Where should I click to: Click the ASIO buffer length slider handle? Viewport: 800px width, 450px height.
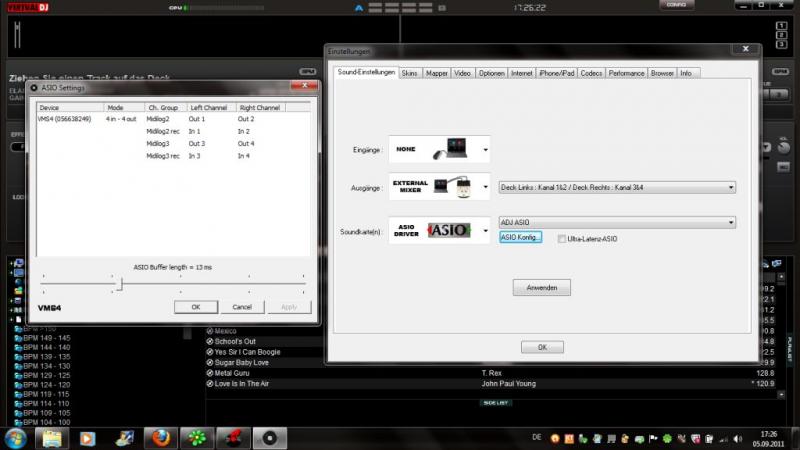(119, 284)
